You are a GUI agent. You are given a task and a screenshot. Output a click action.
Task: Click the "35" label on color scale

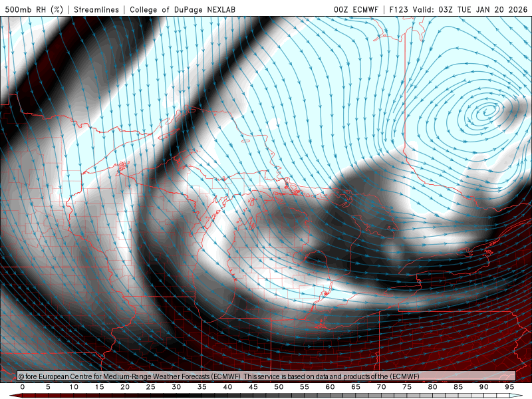202,387
